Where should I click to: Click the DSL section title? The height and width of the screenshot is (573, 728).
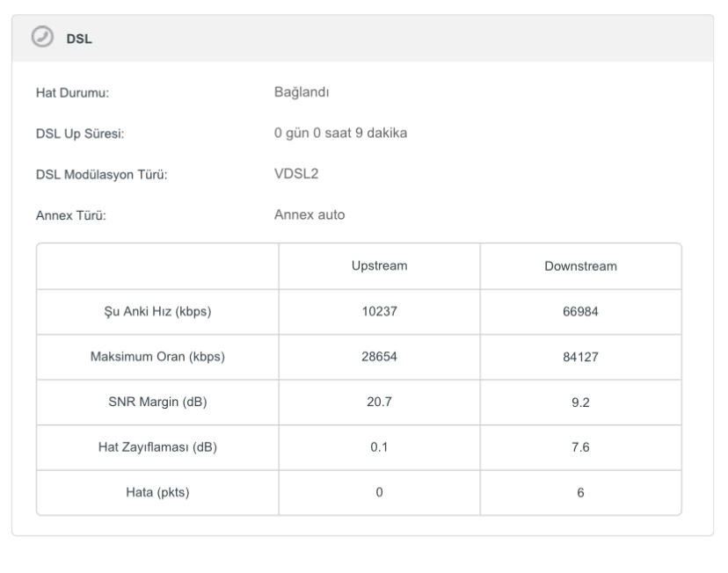[79, 39]
